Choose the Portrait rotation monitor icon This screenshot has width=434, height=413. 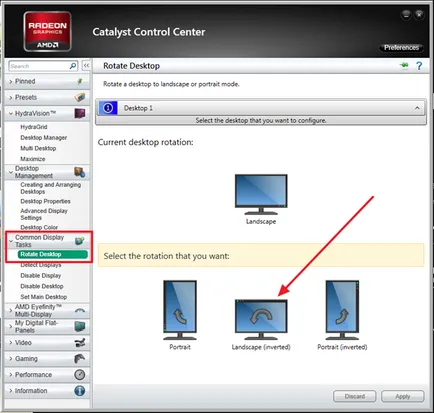pos(180,310)
